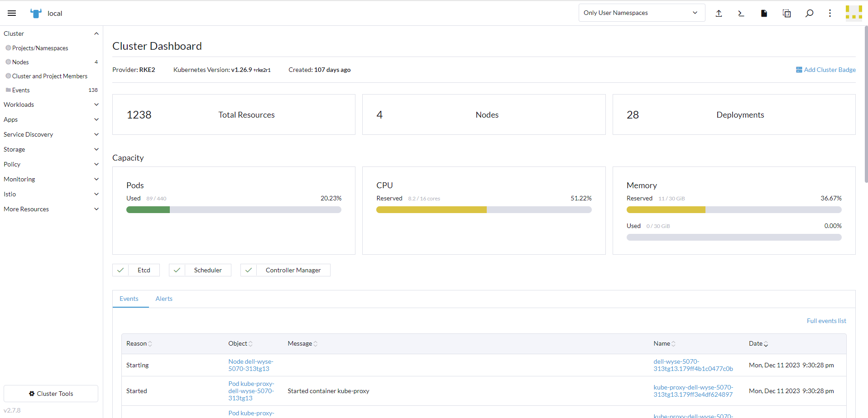Click the Cluster Tools button
Viewport: 868px width, 418px height.
point(51,394)
